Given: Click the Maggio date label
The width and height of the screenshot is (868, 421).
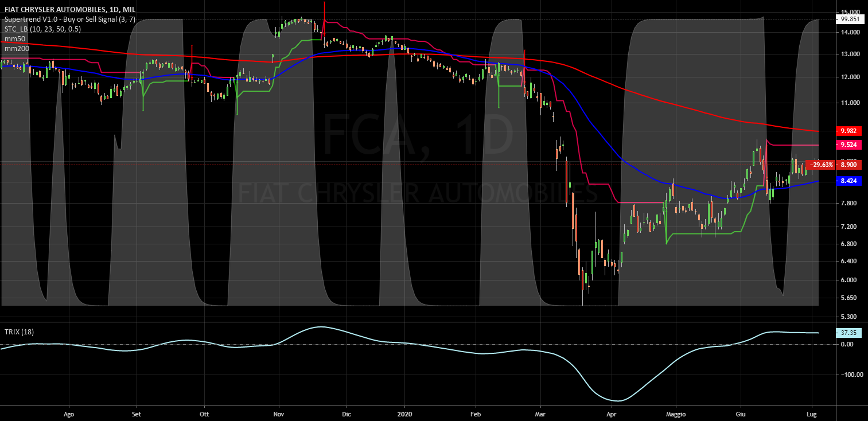Looking at the screenshot, I should pos(676,413).
